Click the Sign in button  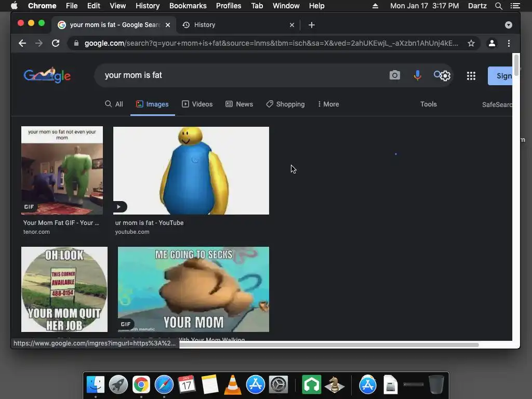click(x=500, y=76)
